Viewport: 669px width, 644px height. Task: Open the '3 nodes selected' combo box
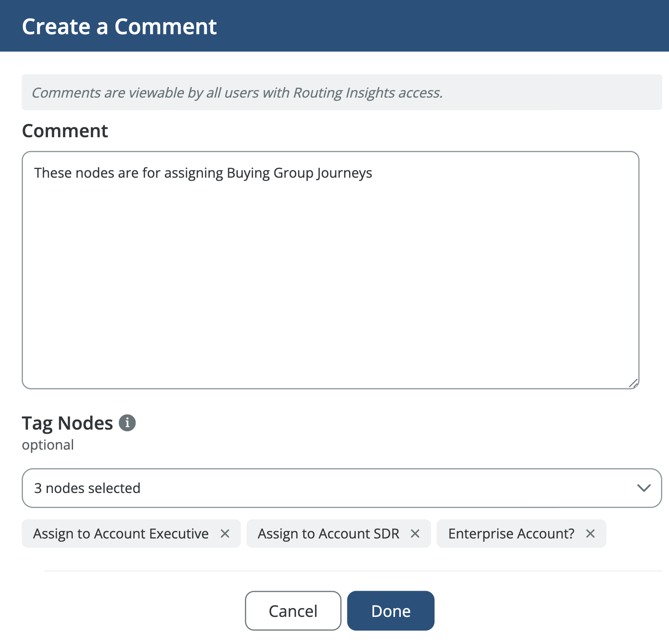[325, 488]
